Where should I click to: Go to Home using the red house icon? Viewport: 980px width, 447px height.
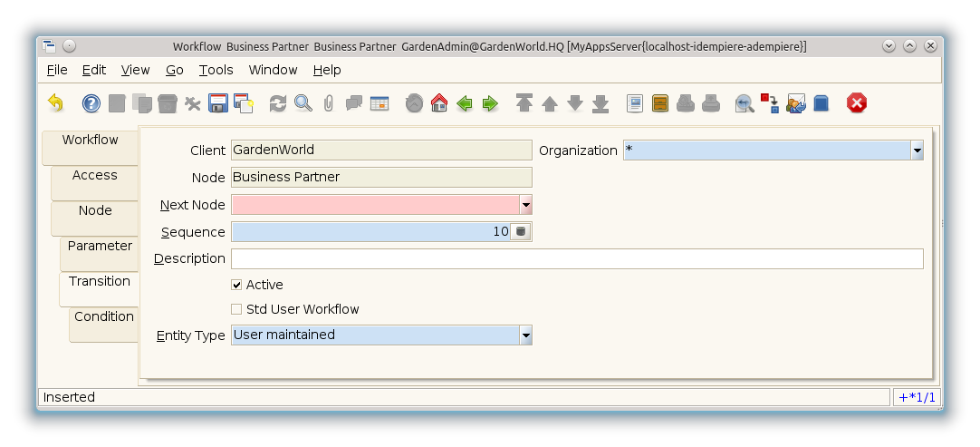[x=439, y=103]
